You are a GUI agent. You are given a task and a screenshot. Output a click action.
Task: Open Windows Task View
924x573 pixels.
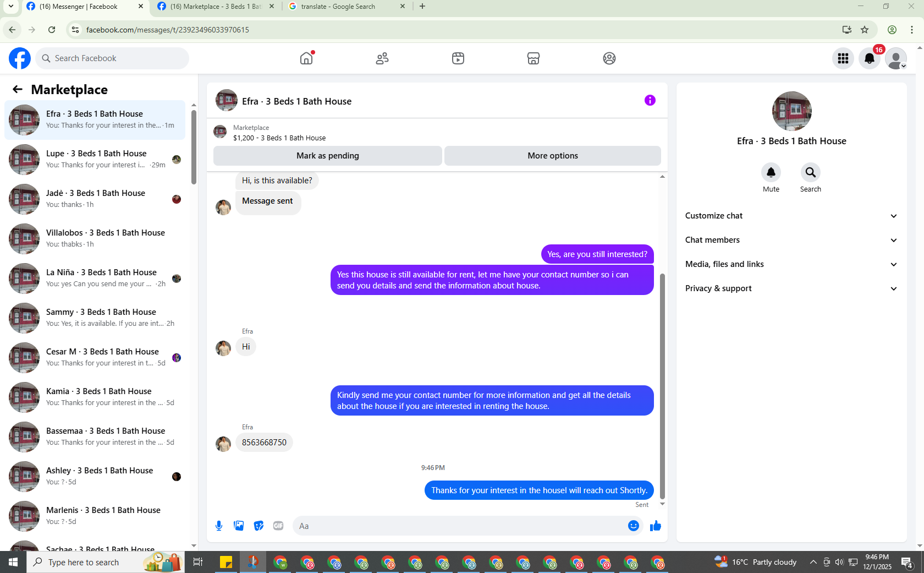[198, 562]
